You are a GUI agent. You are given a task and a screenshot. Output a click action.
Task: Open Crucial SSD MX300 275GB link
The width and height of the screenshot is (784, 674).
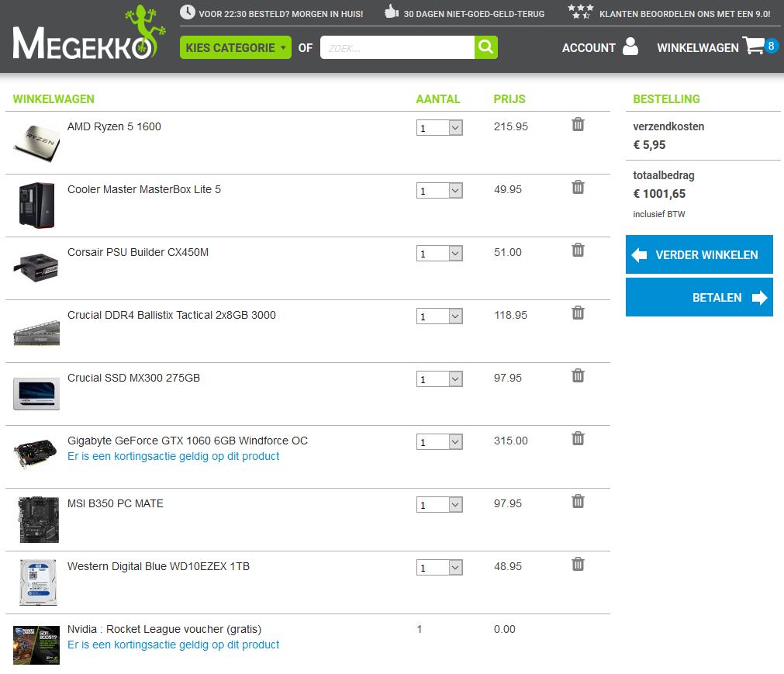point(133,378)
